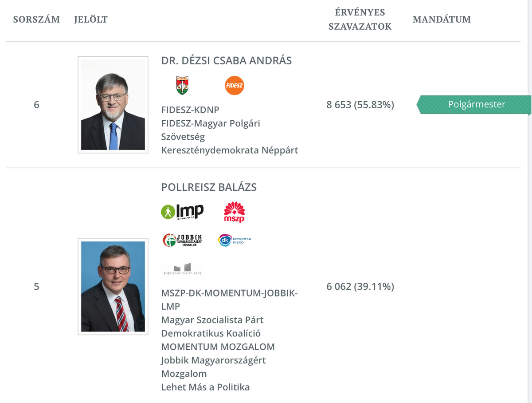
Task: Click the orange FIDESZ logo
Action: 235,85
